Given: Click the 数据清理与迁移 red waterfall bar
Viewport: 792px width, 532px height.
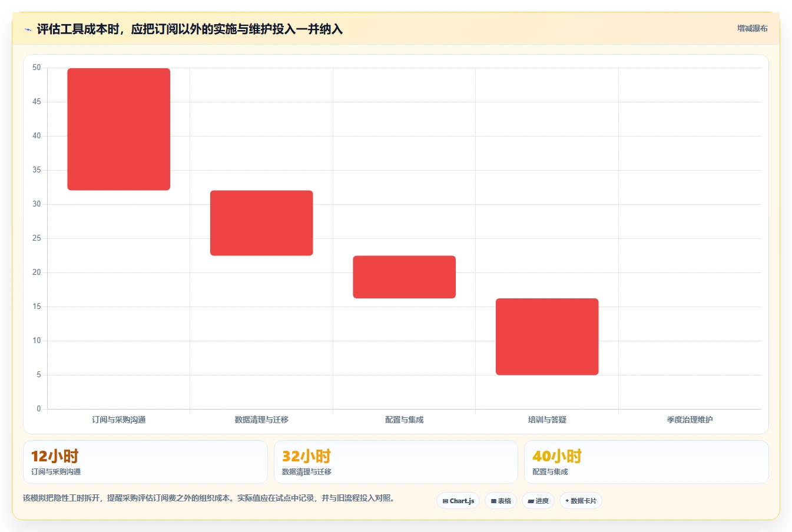Looking at the screenshot, I should [x=261, y=223].
